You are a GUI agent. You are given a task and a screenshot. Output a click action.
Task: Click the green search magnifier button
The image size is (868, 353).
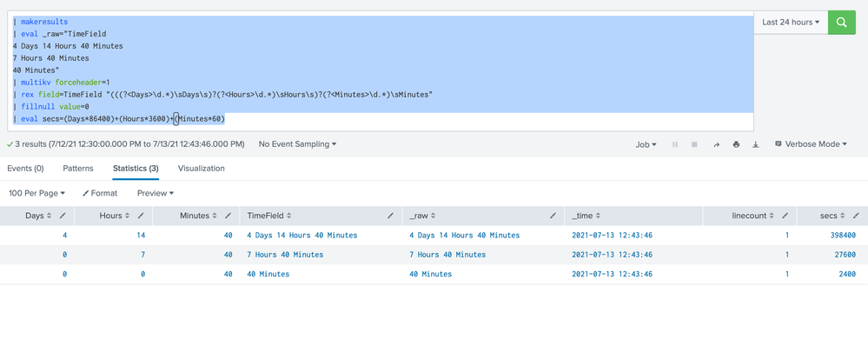point(841,23)
